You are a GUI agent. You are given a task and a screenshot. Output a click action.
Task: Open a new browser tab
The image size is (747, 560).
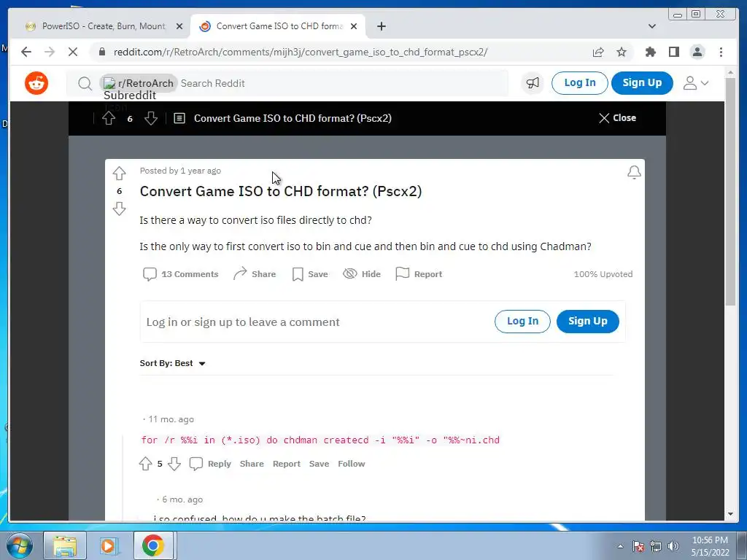click(x=381, y=26)
